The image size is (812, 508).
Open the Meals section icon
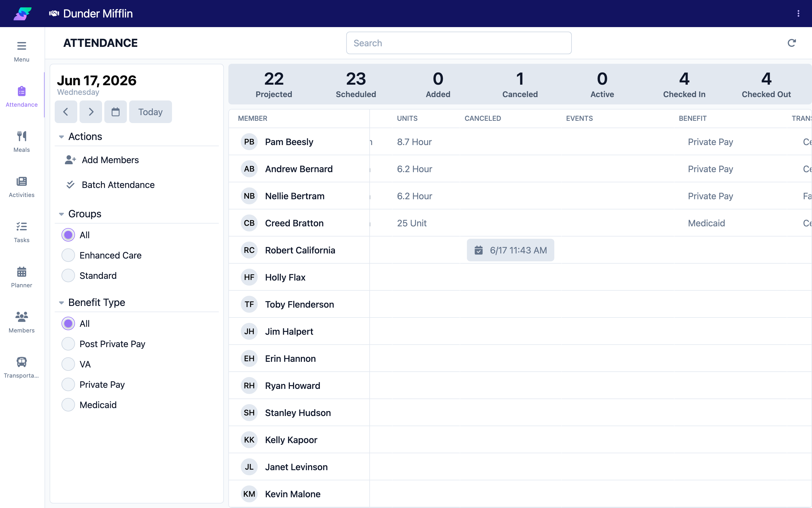pyautogui.click(x=21, y=136)
